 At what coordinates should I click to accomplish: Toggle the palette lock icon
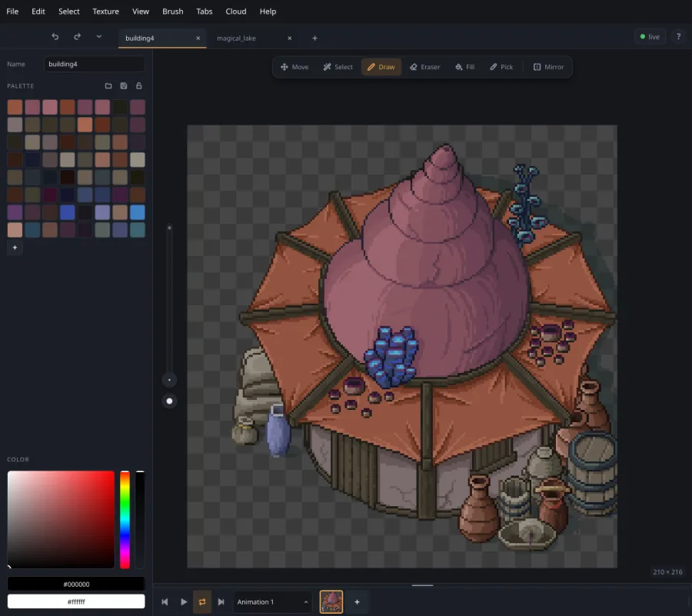[139, 85]
